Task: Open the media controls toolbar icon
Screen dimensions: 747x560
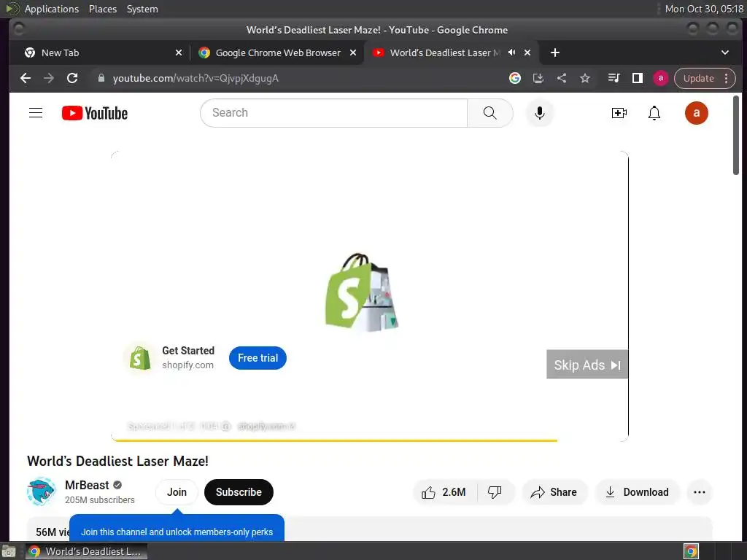Action: coord(614,78)
